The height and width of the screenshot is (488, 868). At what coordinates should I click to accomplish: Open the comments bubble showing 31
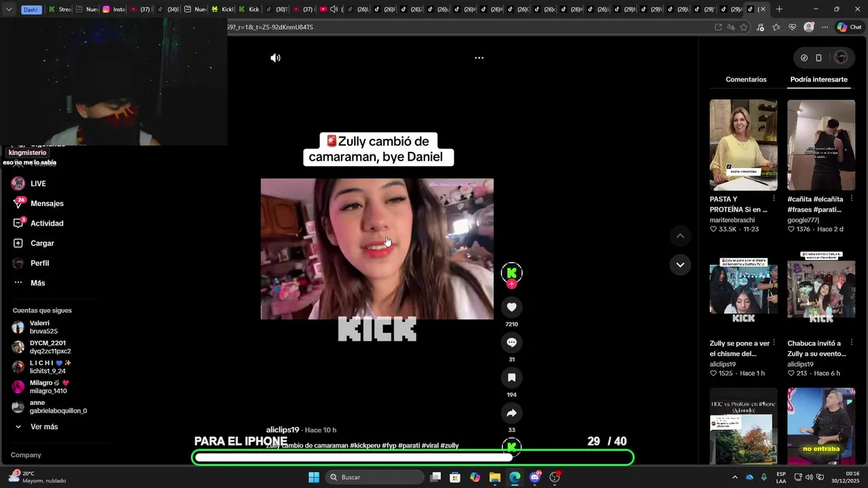coord(511,342)
